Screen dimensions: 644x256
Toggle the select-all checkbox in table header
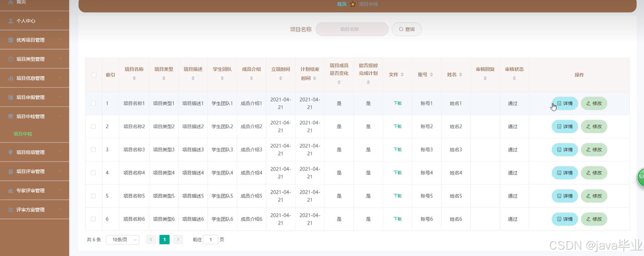[x=94, y=75]
